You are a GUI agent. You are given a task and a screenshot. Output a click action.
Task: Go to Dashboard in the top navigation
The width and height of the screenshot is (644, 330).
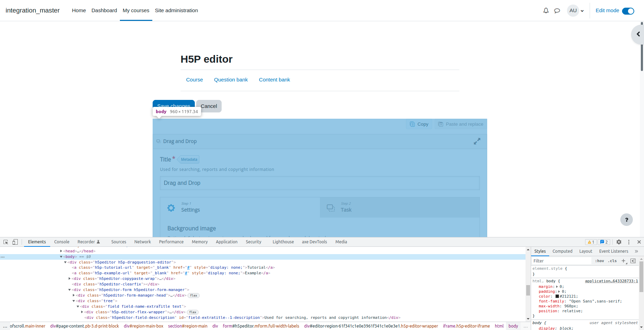104,10
